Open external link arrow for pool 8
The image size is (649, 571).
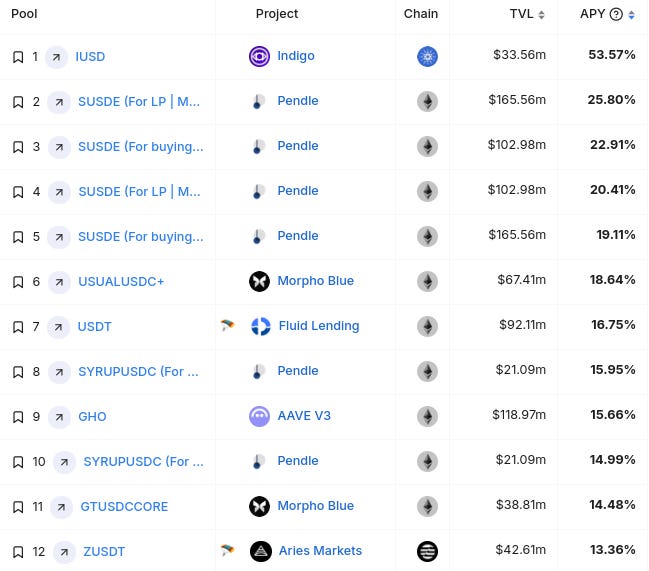tap(59, 372)
